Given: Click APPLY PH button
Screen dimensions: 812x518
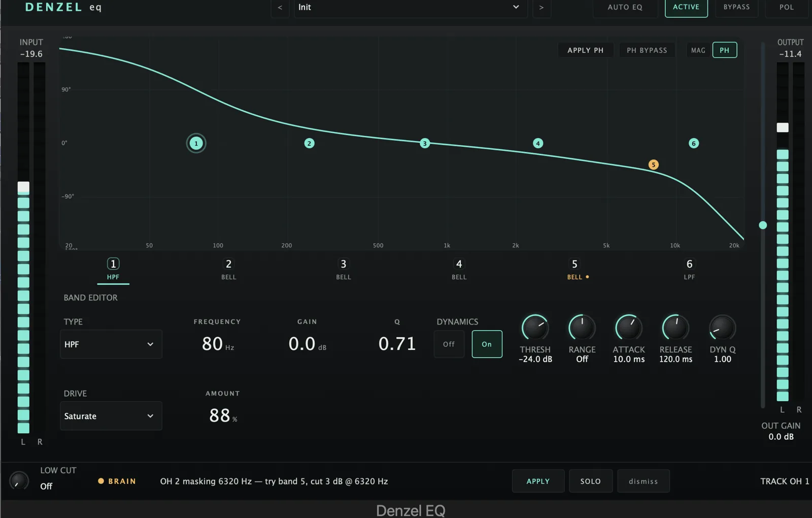Looking at the screenshot, I should click(x=586, y=50).
